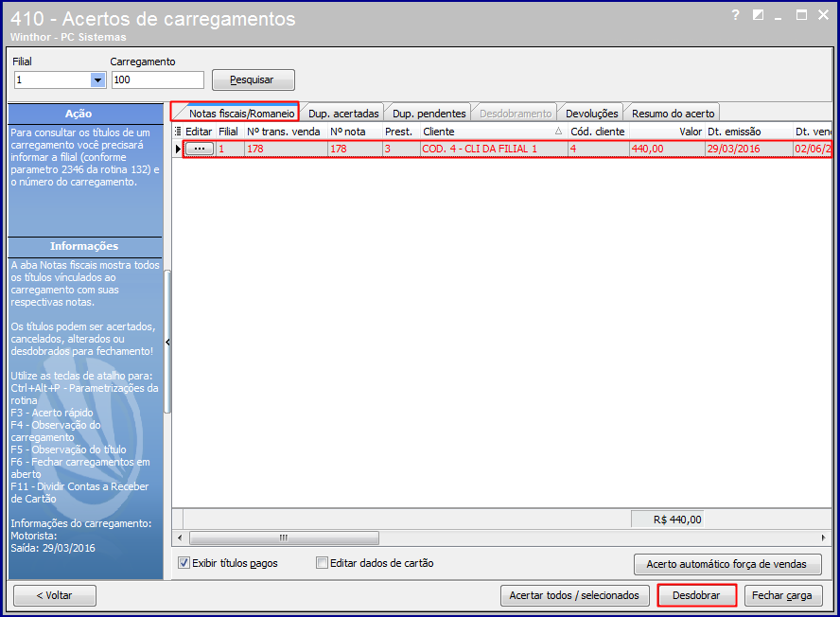The width and height of the screenshot is (840, 617).
Task: Open the Dup. pendentes tab
Action: (429, 114)
